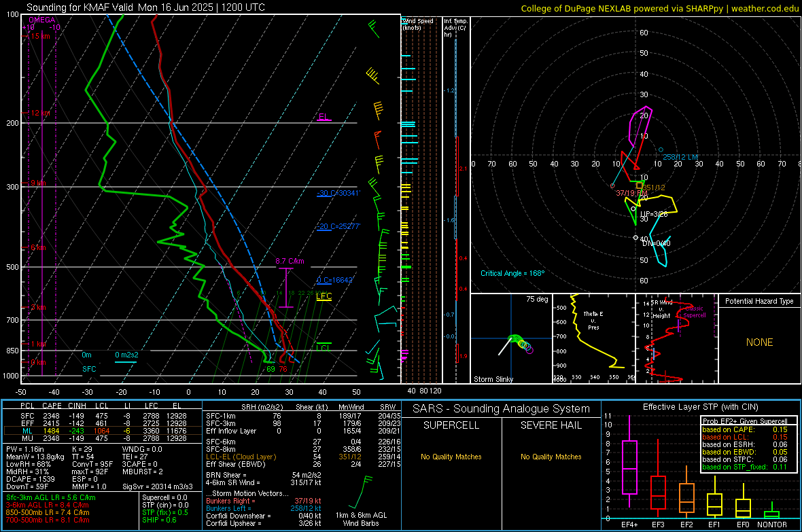Click the 'Sfc-3km AGL LR = 5.6 C/km' line
The width and height of the screenshot is (802, 532).
coord(51,497)
